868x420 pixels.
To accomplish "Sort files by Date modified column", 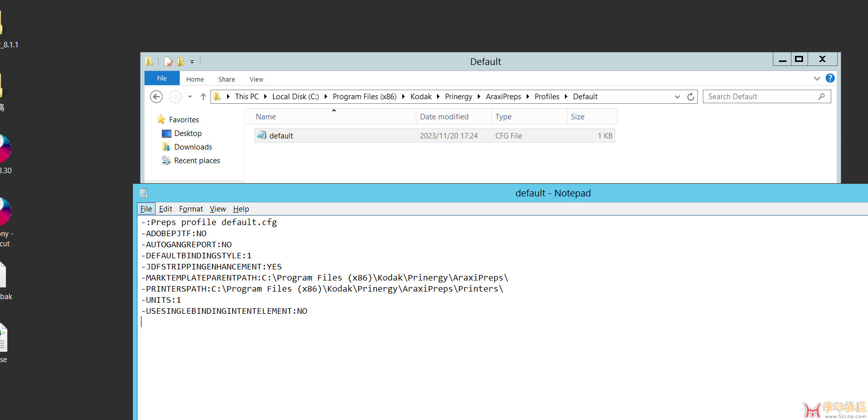I will pos(444,117).
